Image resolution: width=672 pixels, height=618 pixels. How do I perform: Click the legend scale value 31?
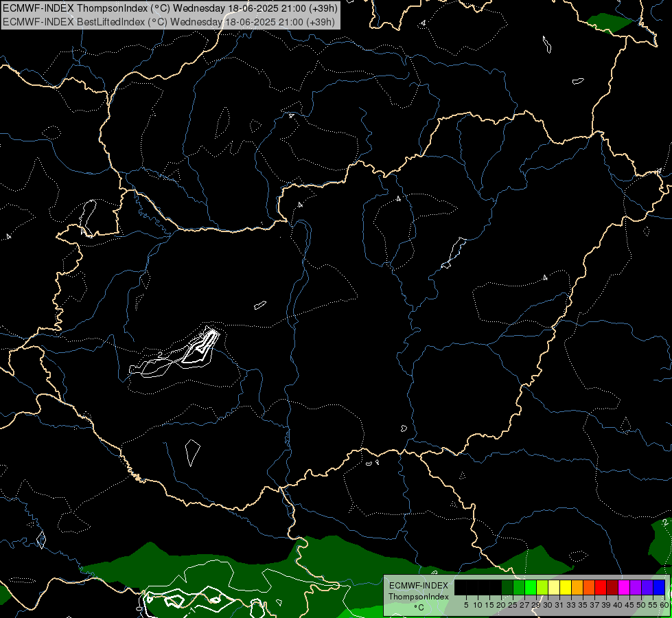559,605
